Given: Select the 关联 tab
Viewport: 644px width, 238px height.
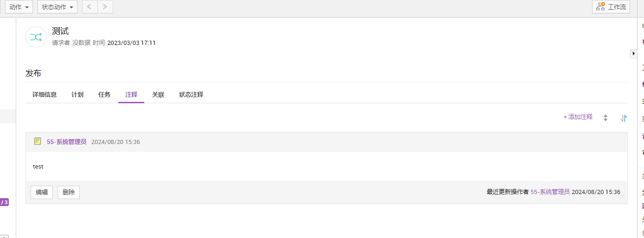Looking at the screenshot, I should (x=158, y=94).
